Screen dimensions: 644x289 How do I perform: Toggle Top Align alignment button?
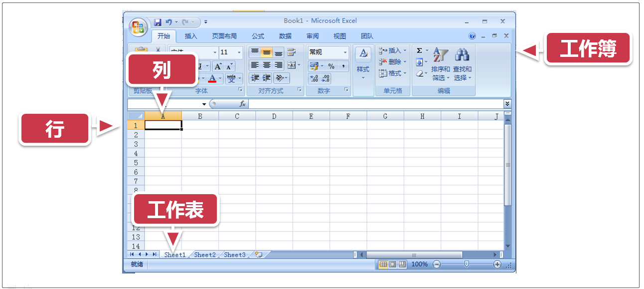pyautogui.click(x=255, y=52)
